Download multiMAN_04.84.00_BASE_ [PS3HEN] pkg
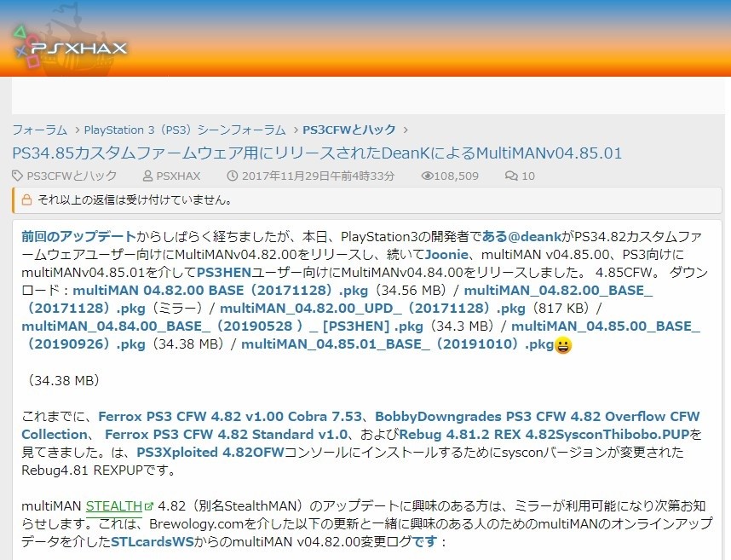This screenshot has width=731, height=560. [222, 326]
